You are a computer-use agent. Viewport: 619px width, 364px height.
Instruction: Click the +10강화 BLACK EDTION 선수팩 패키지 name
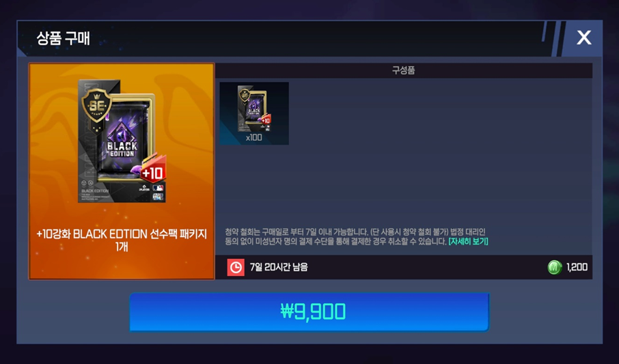122,240
